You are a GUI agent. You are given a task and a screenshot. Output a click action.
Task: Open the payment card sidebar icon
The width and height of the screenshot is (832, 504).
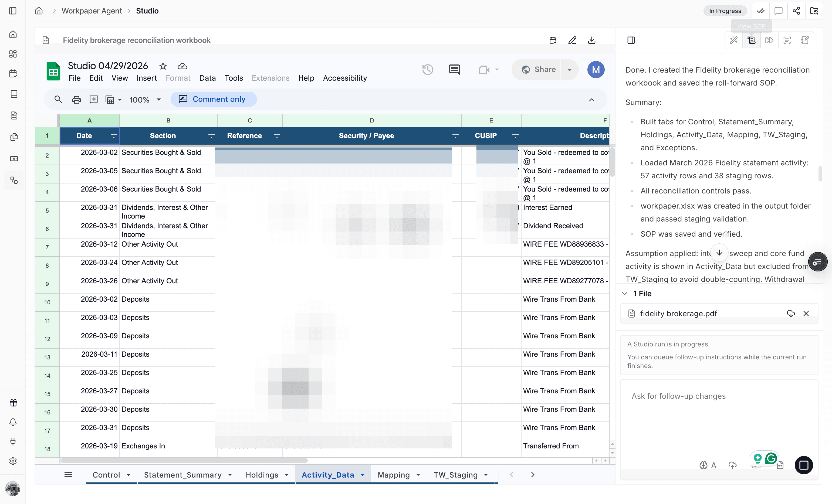[x=14, y=159]
